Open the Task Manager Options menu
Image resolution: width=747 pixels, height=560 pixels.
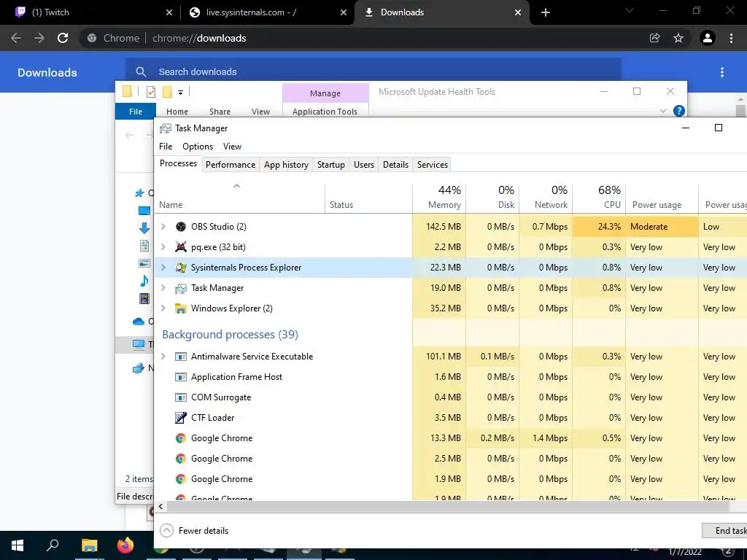[198, 147]
